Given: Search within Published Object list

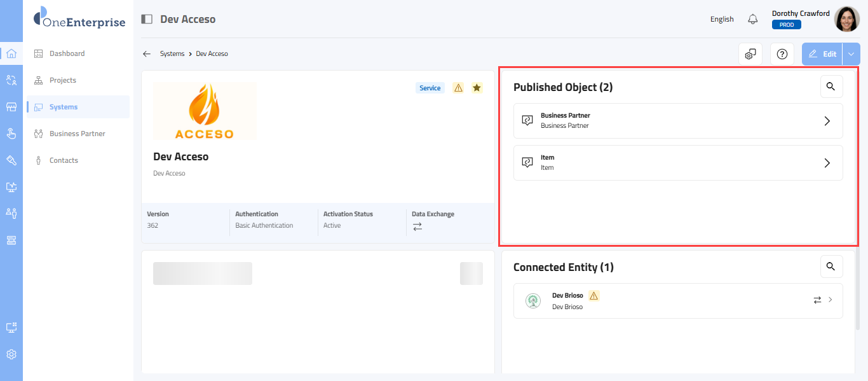Looking at the screenshot, I should click(x=831, y=87).
